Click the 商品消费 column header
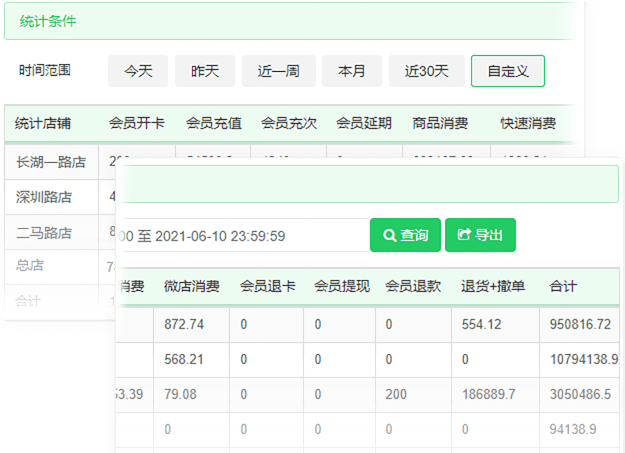Viewport: 625px width, 453px height. coord(440,123)
